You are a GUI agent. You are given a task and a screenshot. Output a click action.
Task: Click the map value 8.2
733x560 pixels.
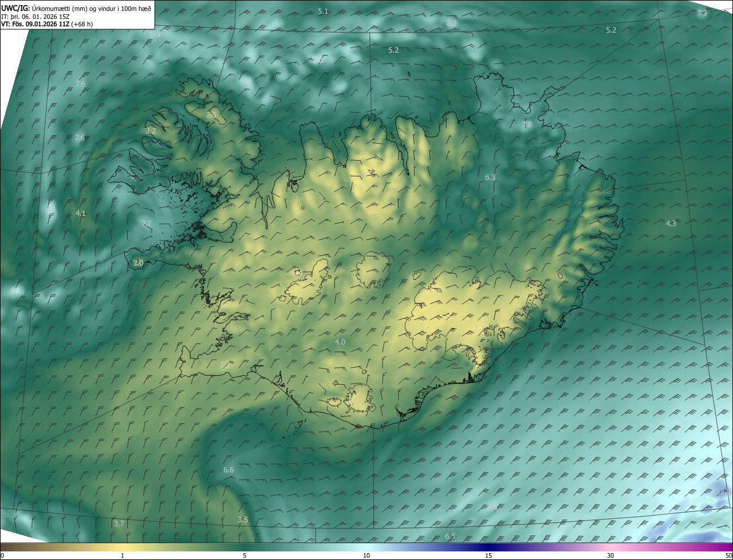(452, 23)
